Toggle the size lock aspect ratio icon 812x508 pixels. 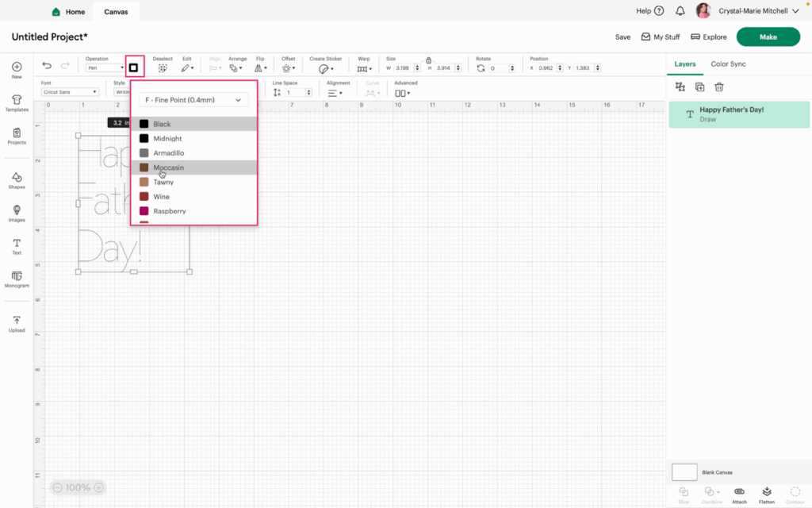(x=429, y=60)
